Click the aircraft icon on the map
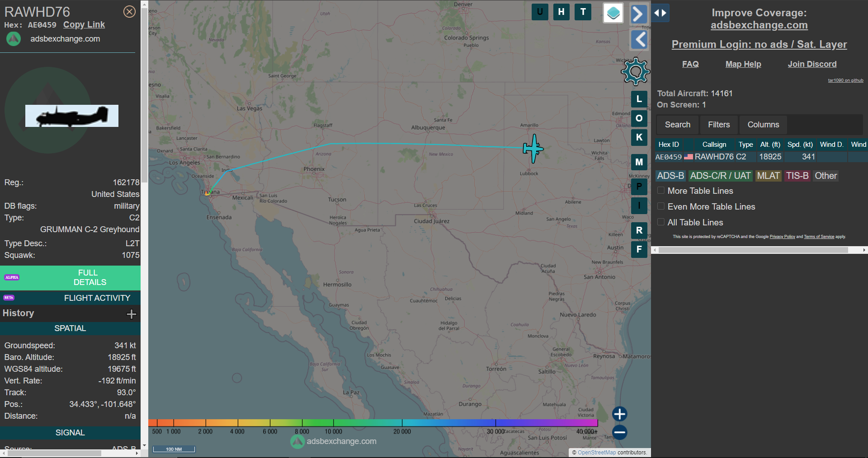This screenshot has height=458, width=868. point(533,149)
